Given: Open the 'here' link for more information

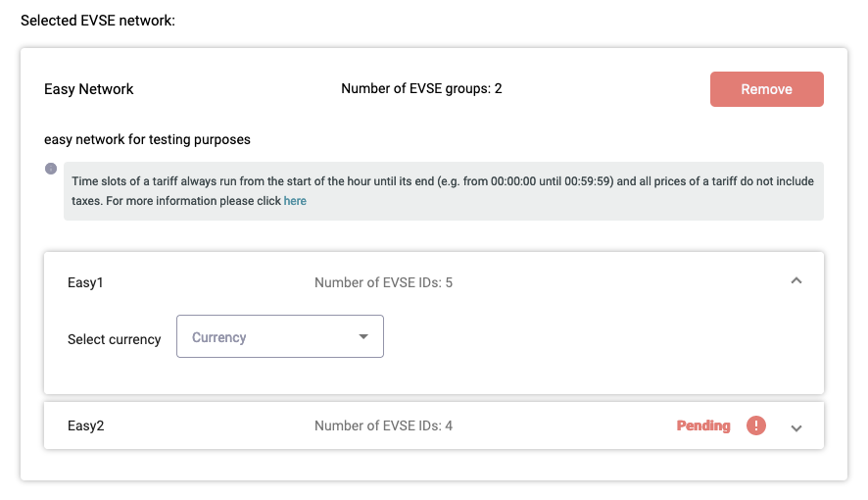Looking at the screenshot, I should click(295, 201).
